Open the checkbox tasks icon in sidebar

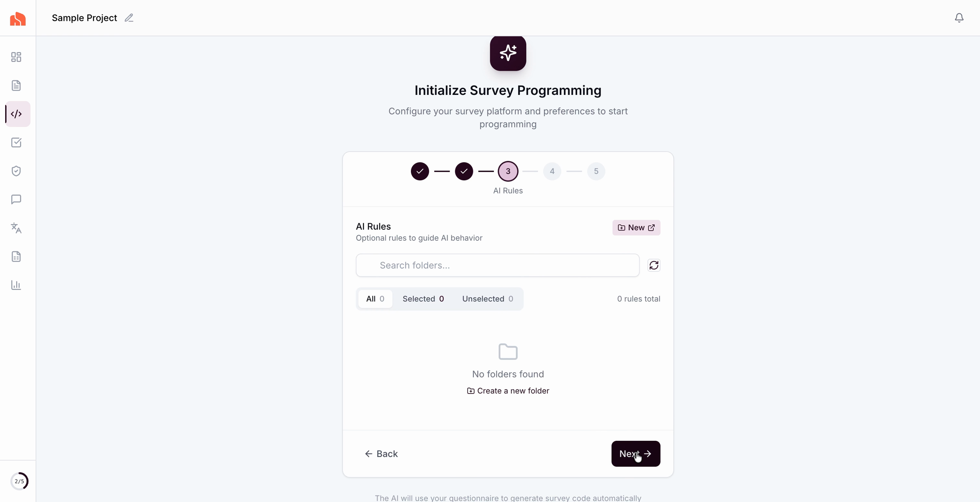coord(16,143)
